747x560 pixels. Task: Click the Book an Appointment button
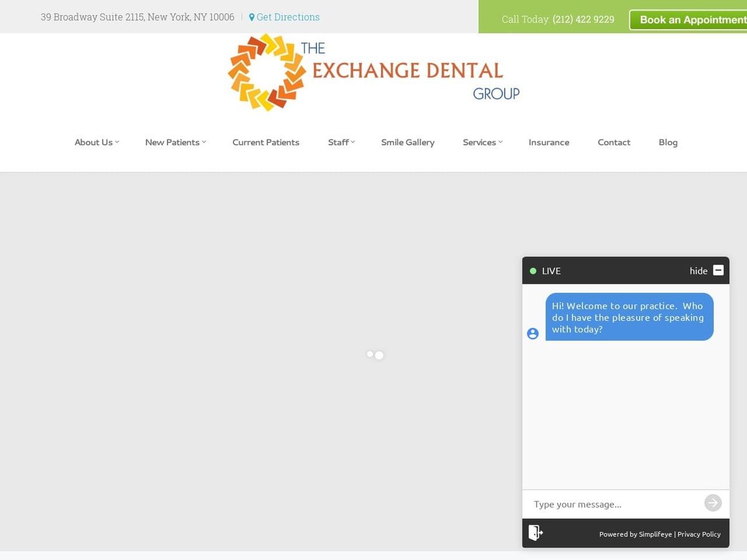[688, 20]
